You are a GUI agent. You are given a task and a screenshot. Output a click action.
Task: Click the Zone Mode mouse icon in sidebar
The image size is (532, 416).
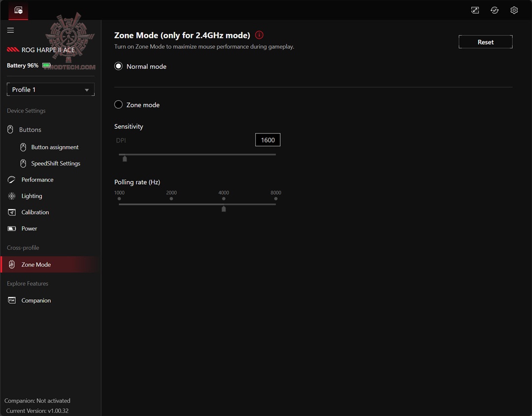point(11,264)
